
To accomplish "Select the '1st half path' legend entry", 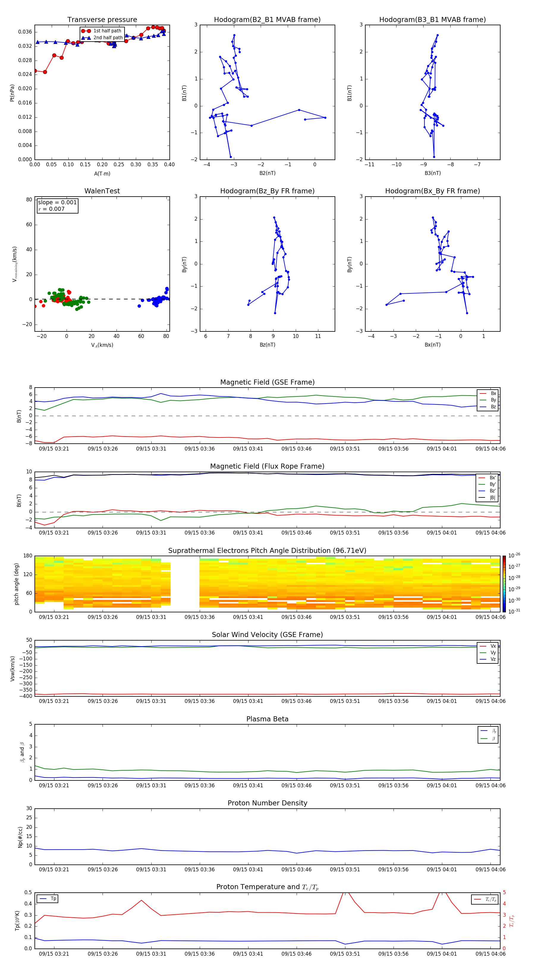I will [x=102, y=31].
